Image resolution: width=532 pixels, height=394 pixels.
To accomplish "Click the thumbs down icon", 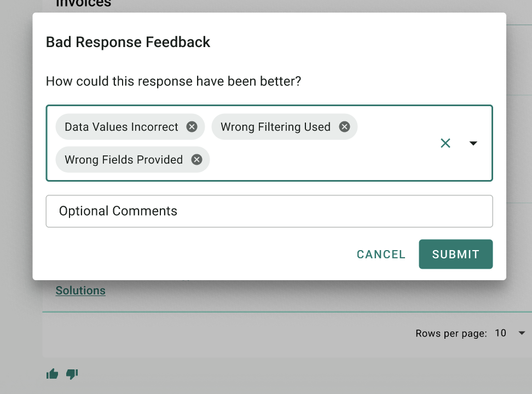I will click(72, 374).
